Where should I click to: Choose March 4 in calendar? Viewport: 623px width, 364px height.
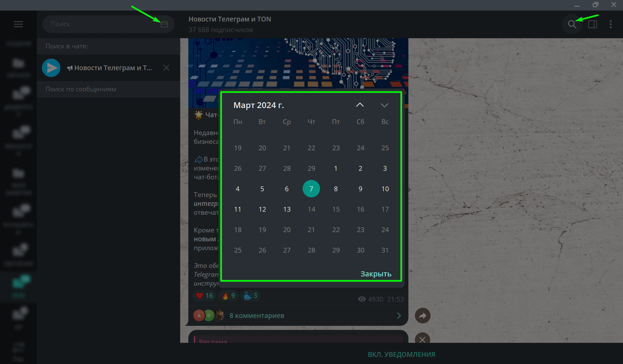pyautogui.click(x=238, y=189)
